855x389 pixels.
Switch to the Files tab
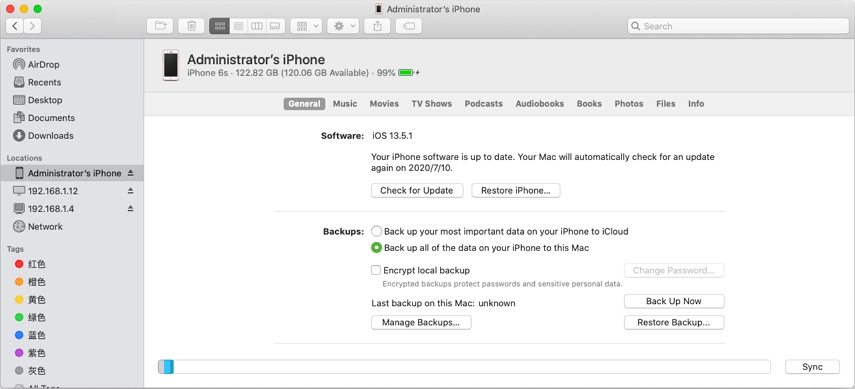666,104
